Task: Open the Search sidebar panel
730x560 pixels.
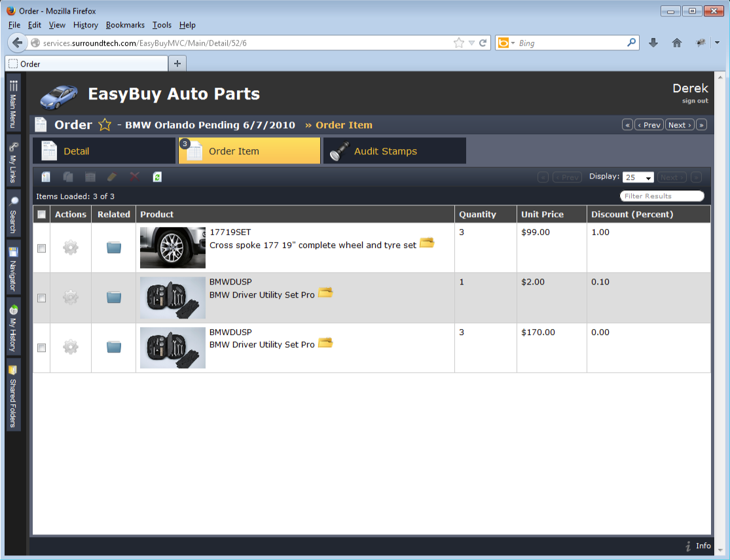Action: click(14, 214)
